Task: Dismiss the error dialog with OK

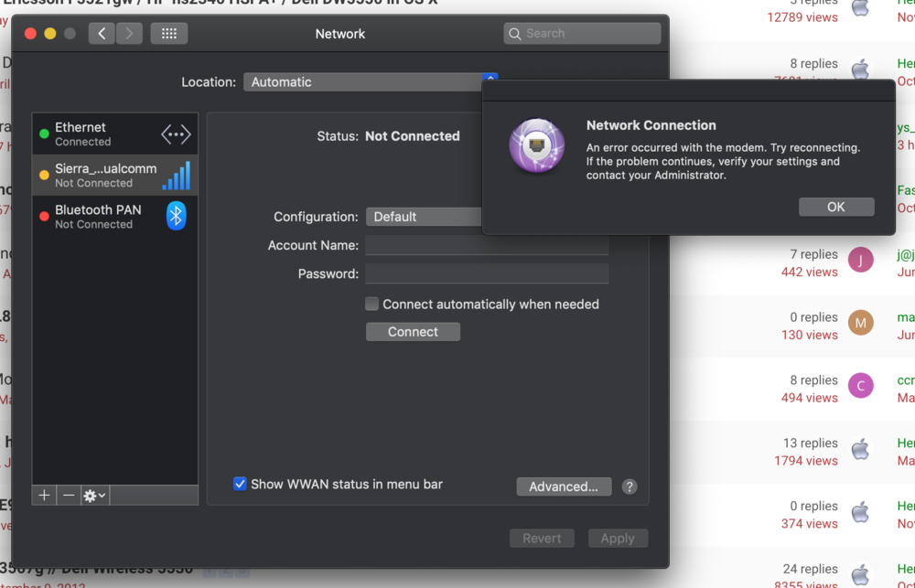Action: [835, 207]
